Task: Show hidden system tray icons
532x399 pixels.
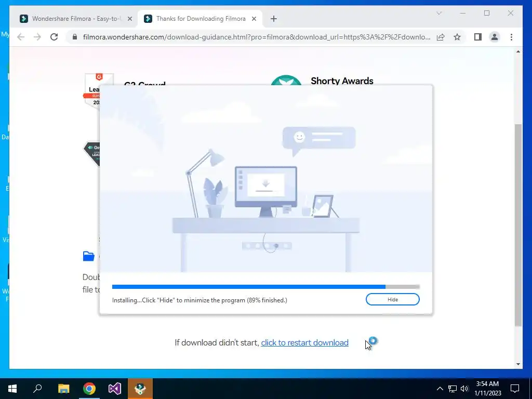Action: coord(440,389)
